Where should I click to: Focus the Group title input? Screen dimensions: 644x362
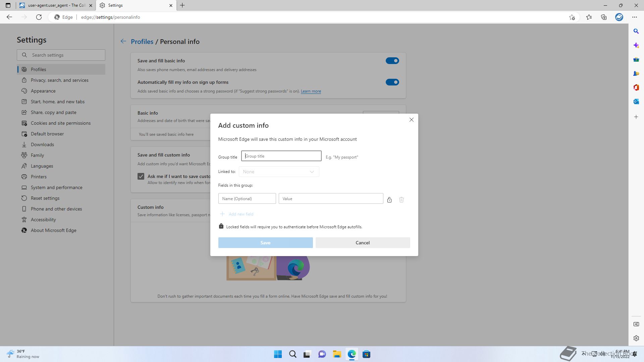281,156
